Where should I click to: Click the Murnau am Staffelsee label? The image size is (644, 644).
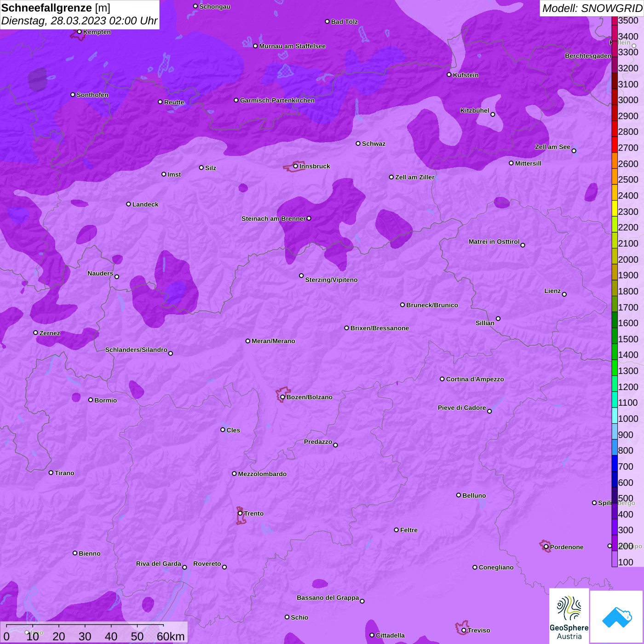(293, 46)
